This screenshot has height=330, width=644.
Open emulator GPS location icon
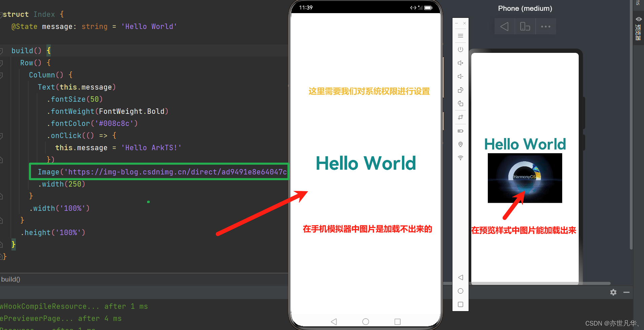point(461,144)
